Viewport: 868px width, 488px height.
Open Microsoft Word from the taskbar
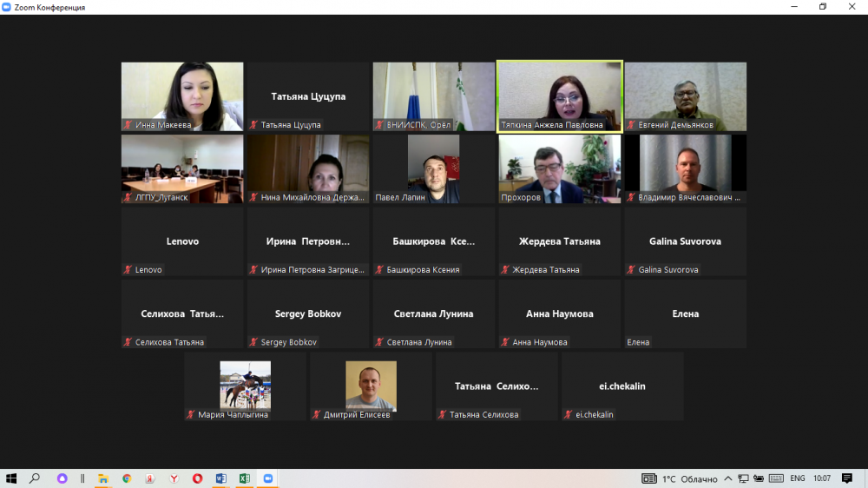click(220, 478)
